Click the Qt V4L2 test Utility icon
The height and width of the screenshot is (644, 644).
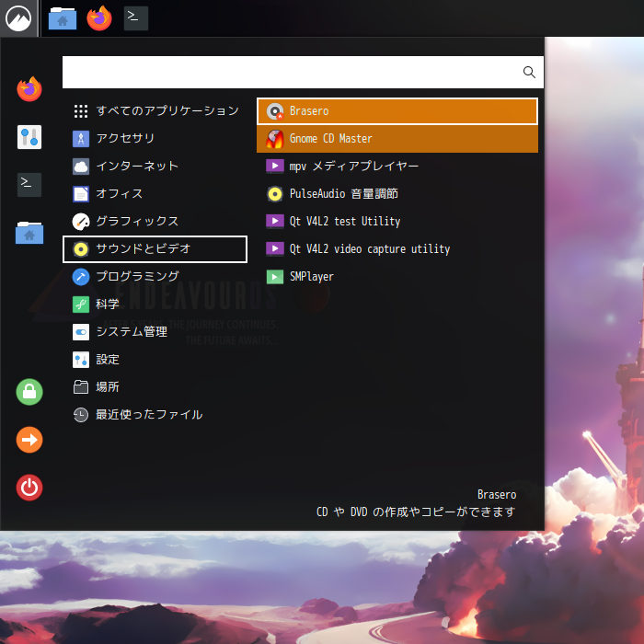(x=275, y=222)
